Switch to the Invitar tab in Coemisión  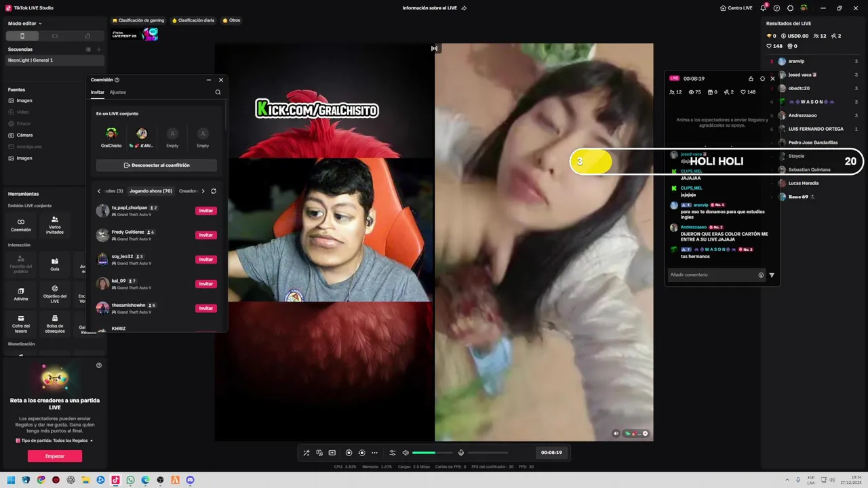click(x=98, y=92)
